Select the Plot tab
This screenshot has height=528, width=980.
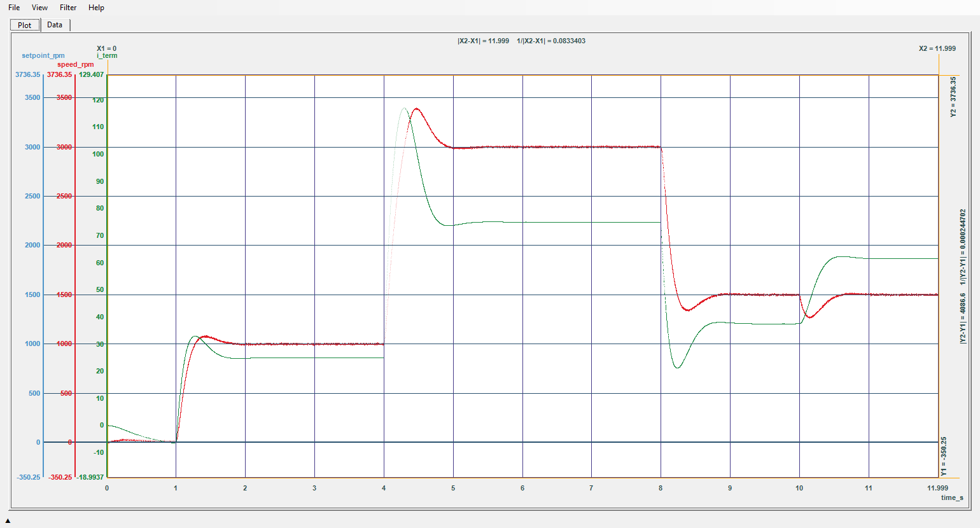coord(25,25)
